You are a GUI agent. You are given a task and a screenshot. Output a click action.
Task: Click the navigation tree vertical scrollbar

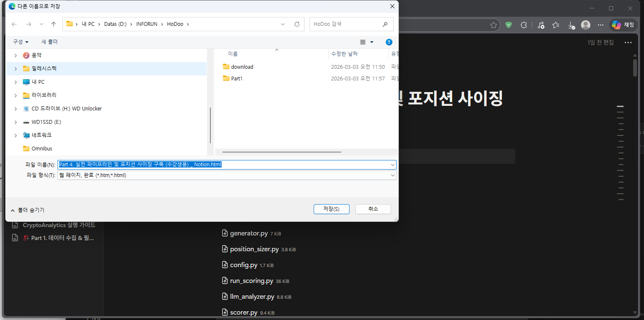click(210, 125)
